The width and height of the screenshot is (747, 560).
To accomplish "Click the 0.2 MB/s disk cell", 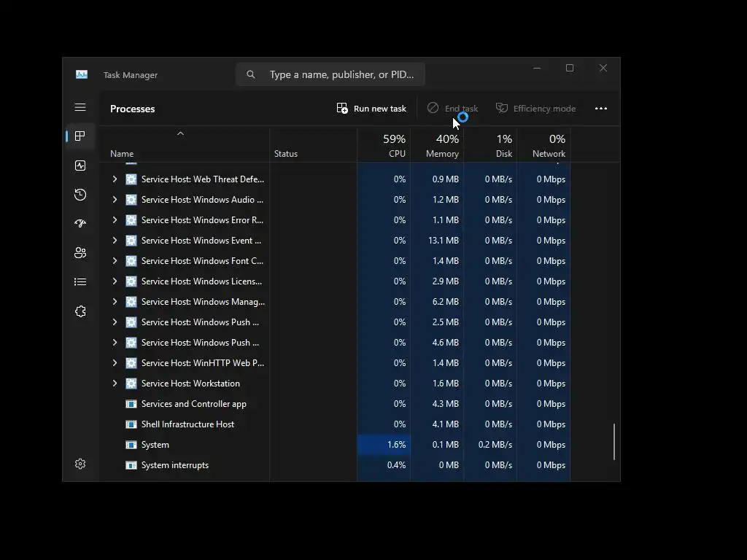I will point(490,445).
